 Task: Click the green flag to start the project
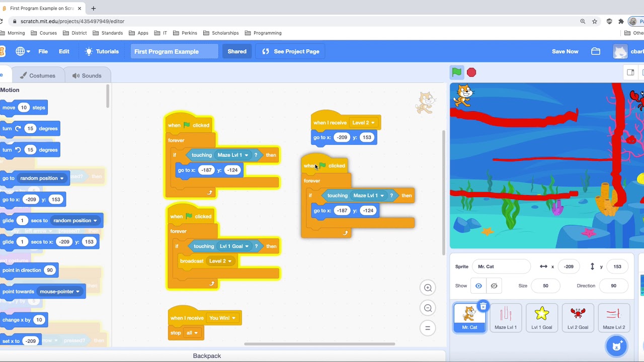(456, 72)
